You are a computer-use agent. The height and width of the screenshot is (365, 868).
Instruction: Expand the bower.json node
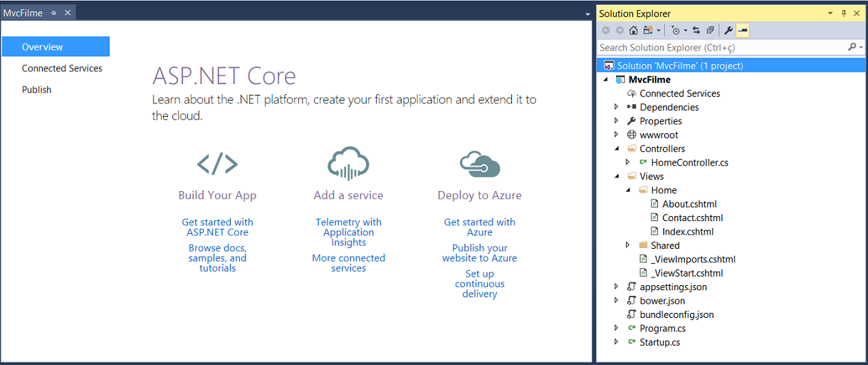[617, 301]
